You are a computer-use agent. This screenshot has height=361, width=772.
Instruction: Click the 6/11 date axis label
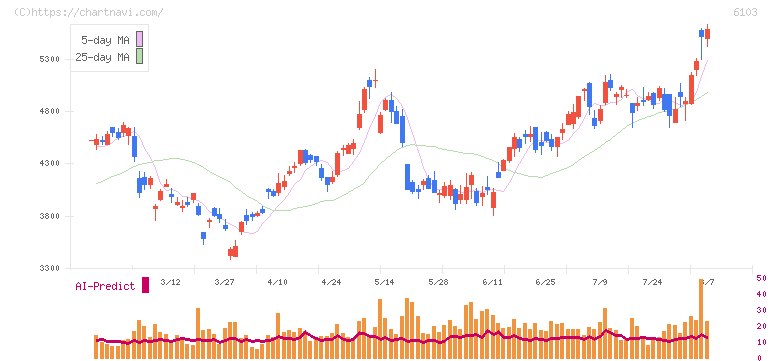click(x=491, y=282)
